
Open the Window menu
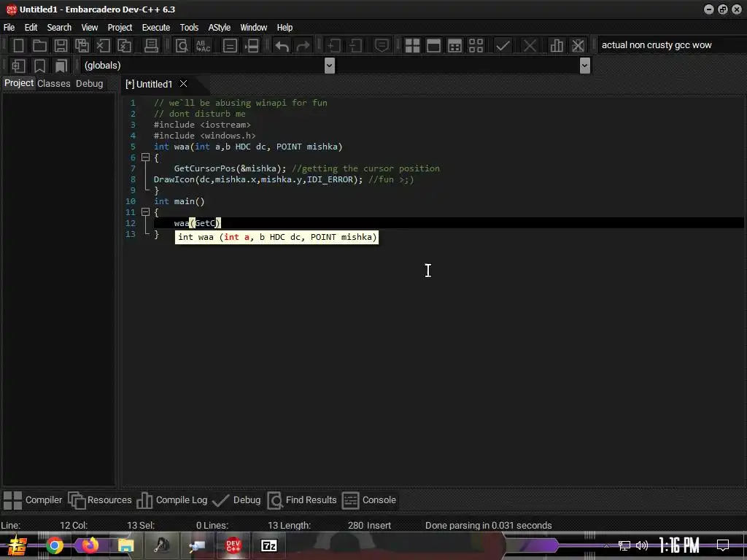click(253, 28)
